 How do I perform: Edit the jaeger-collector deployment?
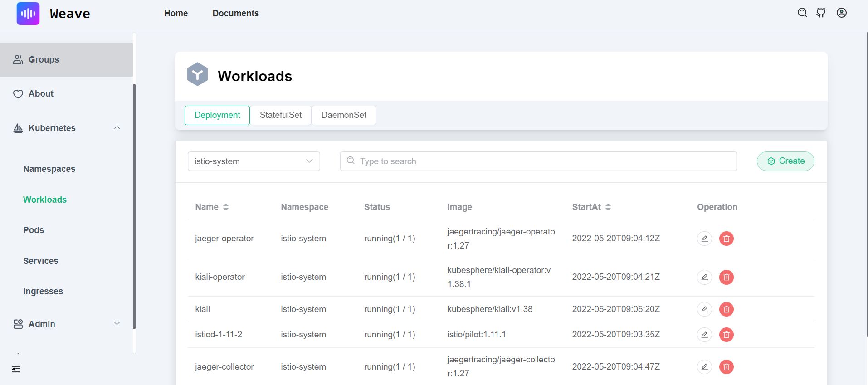point(704,367)
